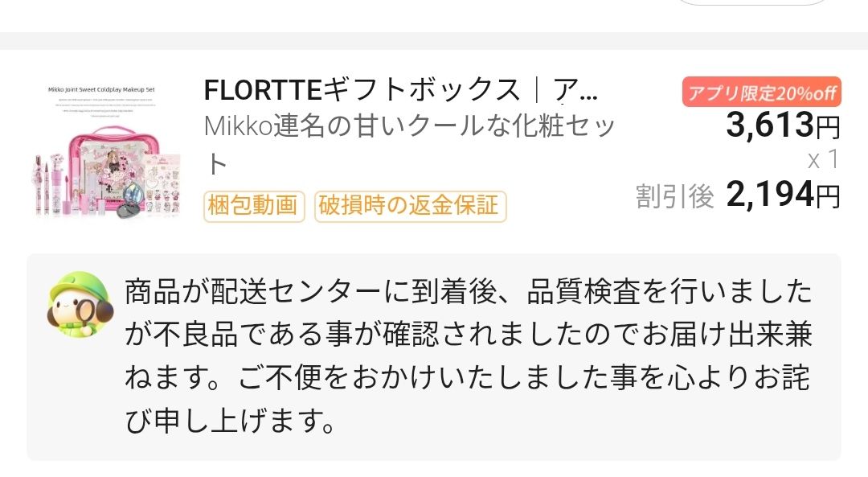Tap the 割引後 2,194円 discounted price
This screenshot has height=477, width=868.
pos(783,195)
